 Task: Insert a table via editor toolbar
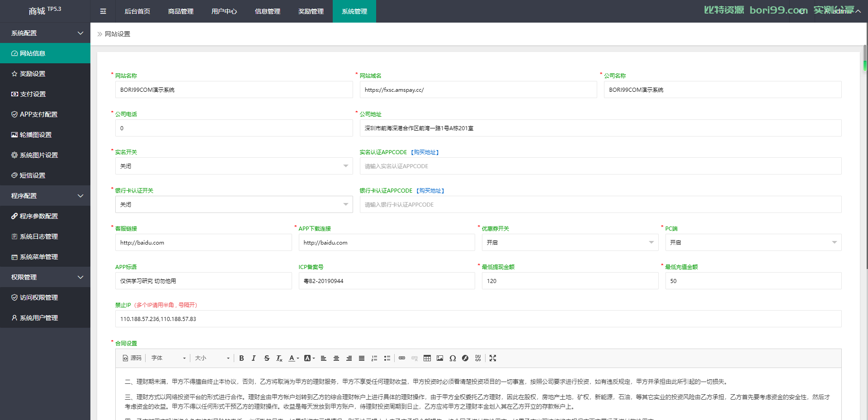click(427, 358)
